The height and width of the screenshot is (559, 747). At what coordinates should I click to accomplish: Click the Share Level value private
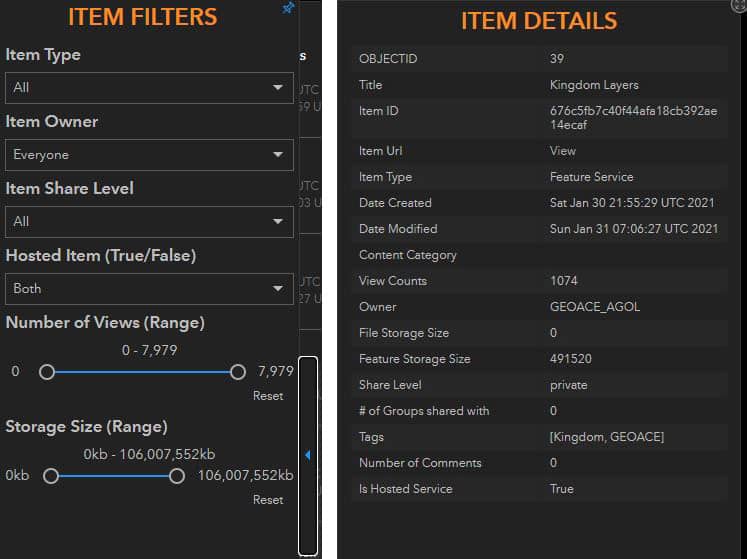click(x=568, y=385)
